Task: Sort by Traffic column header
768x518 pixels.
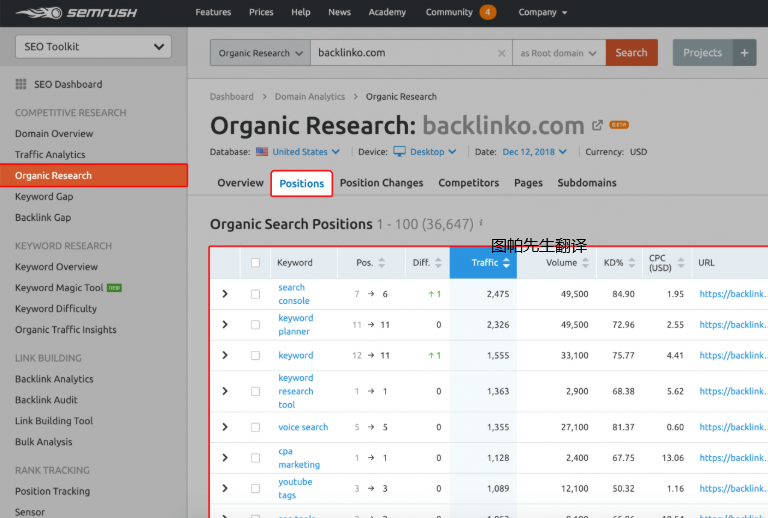Action: click(483, 263)
